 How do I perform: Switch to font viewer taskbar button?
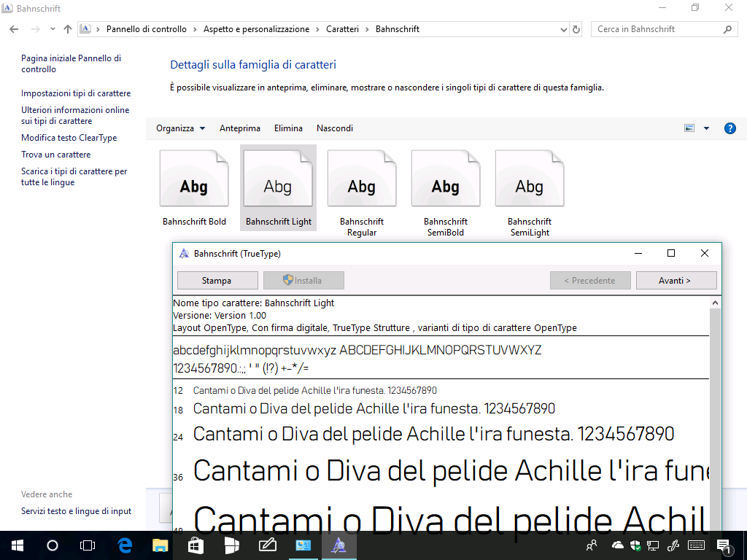[338, 545]
